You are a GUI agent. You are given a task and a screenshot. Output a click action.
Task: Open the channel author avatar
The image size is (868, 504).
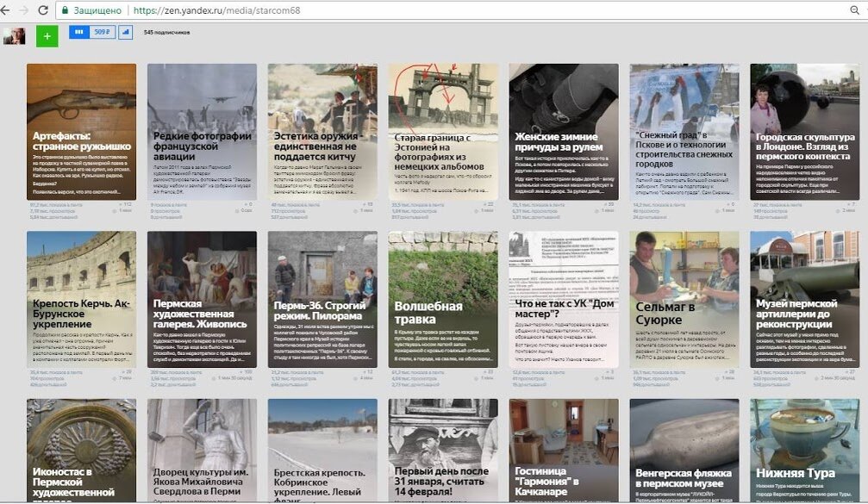[15, 36]
